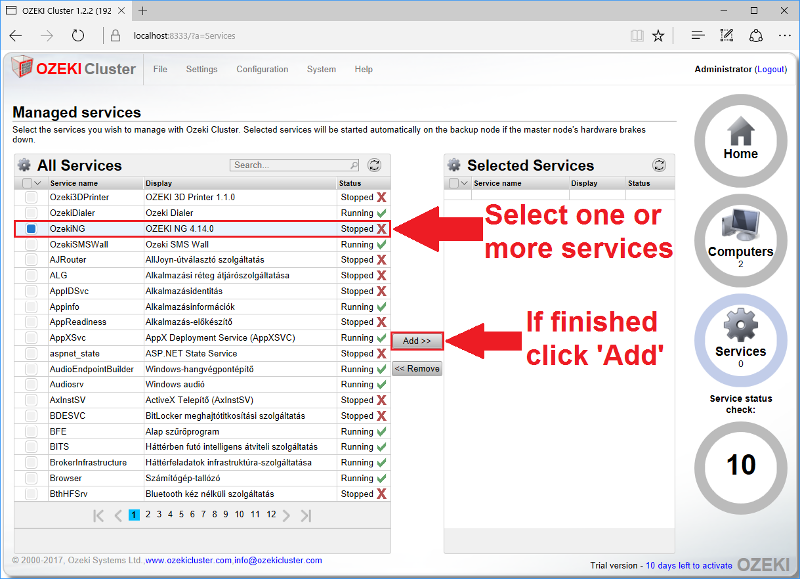Go to the previous services page
This screenshot has width=800, height=579.
(118, 515)
